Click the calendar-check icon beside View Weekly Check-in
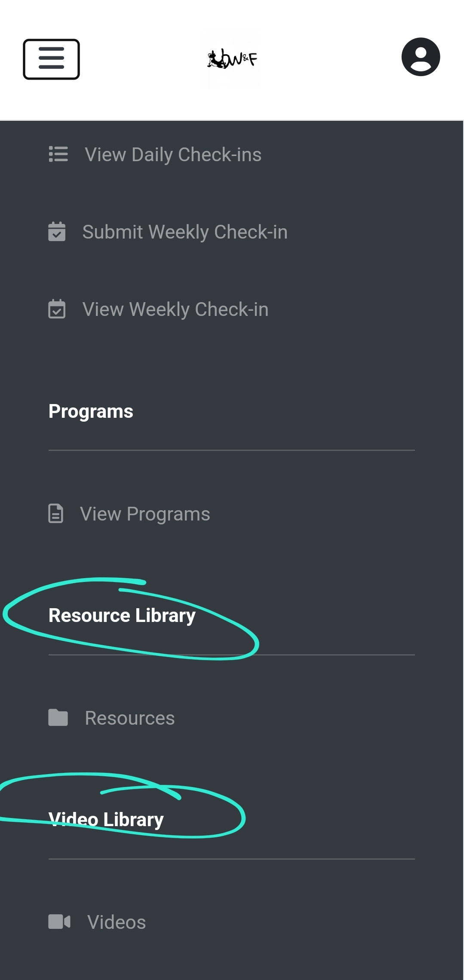 pos(57,309)
